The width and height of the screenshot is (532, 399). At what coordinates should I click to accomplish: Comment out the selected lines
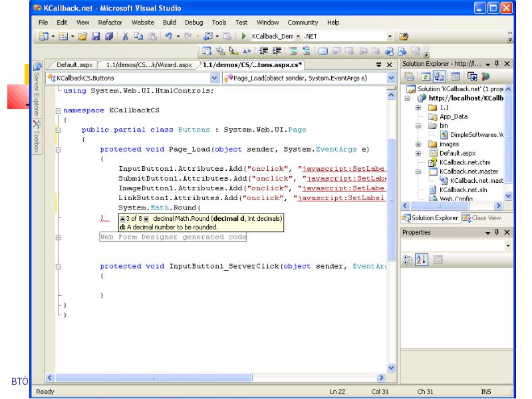point(293,51)
